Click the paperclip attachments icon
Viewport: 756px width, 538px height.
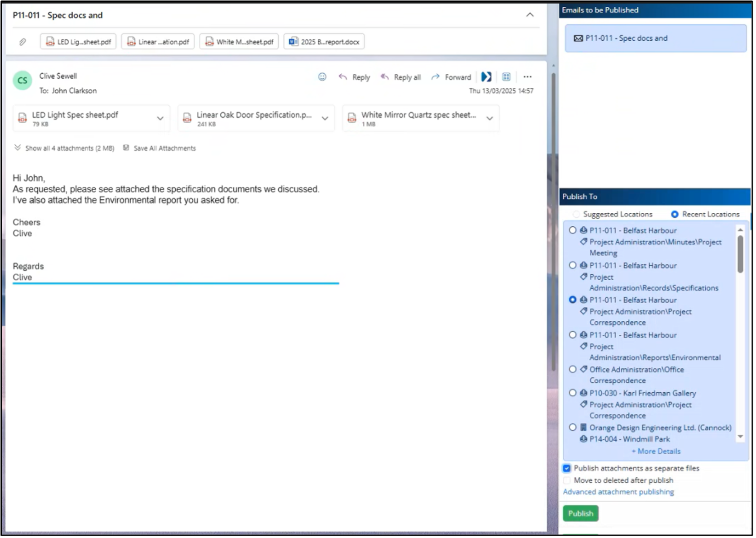point(22,42)
